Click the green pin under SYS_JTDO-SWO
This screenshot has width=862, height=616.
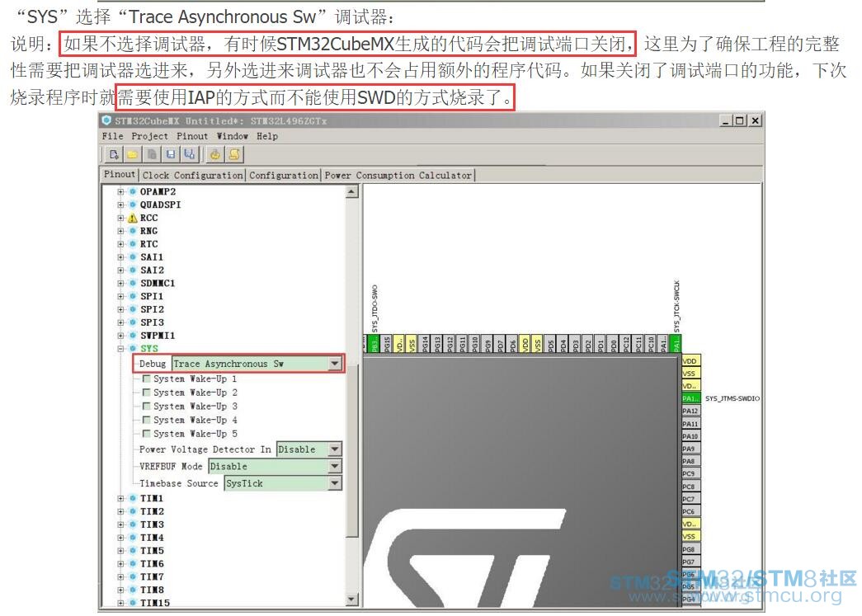[375, 343]
